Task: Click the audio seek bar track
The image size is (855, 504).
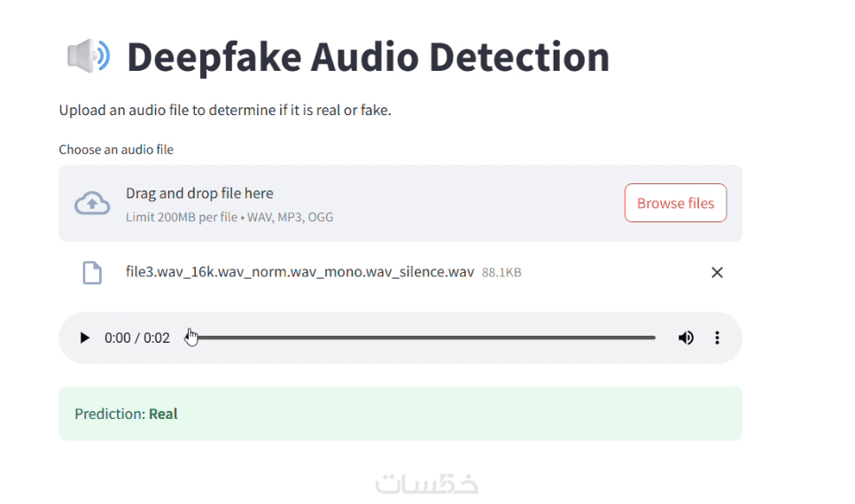Action: click(425, 337)
